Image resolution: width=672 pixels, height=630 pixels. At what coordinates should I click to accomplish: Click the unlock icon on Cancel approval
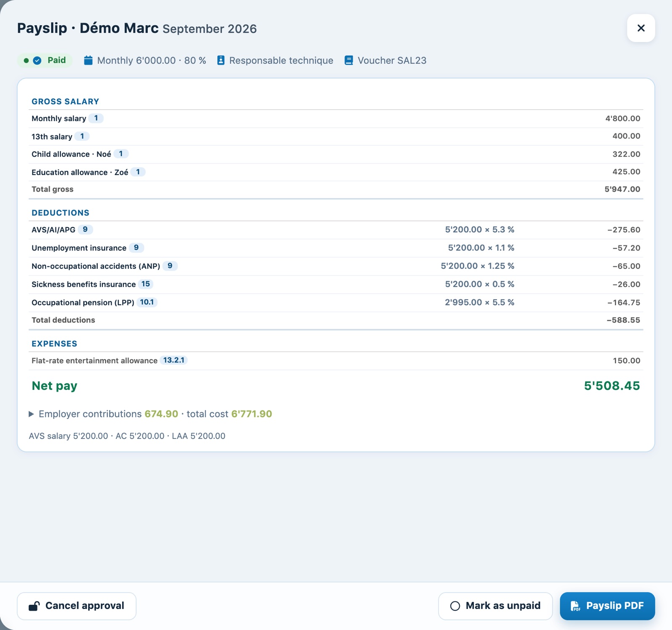coord(34,606)
